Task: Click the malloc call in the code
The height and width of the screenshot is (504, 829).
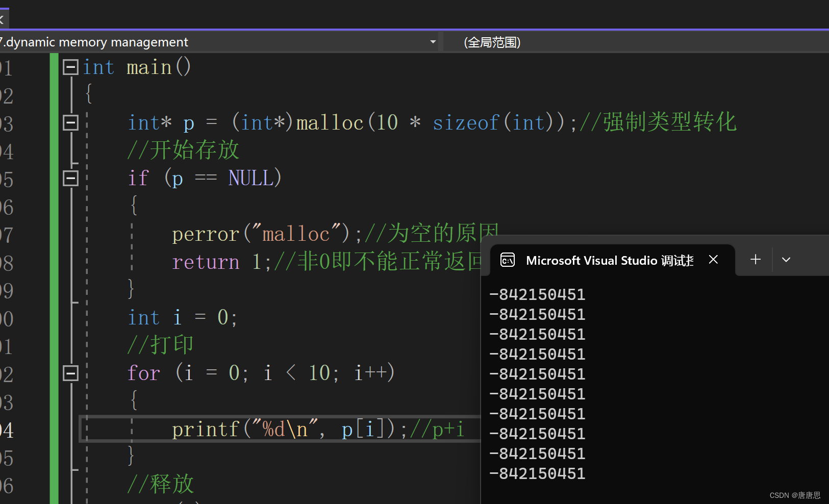Action: 330,122
